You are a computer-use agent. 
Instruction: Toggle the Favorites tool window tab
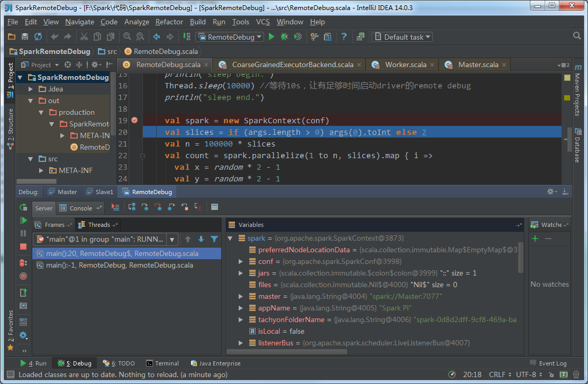point(10,331)
